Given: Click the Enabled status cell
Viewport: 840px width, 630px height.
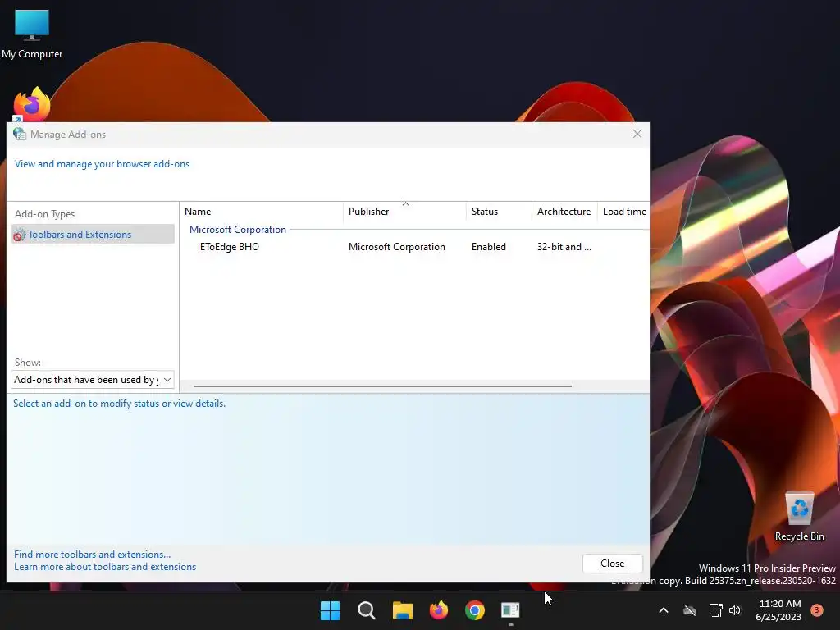Looking at the screenshot, I should click(489, 247).
